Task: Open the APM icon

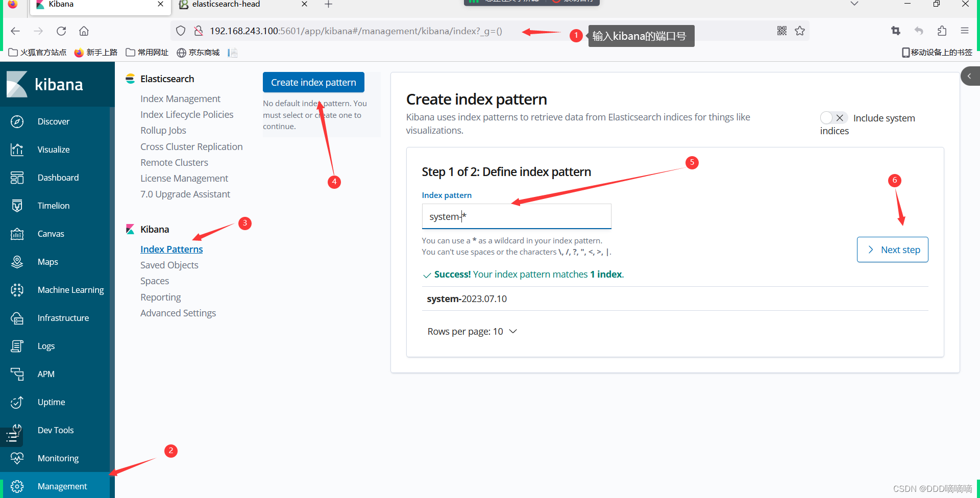Action: [x=17, y=374]
